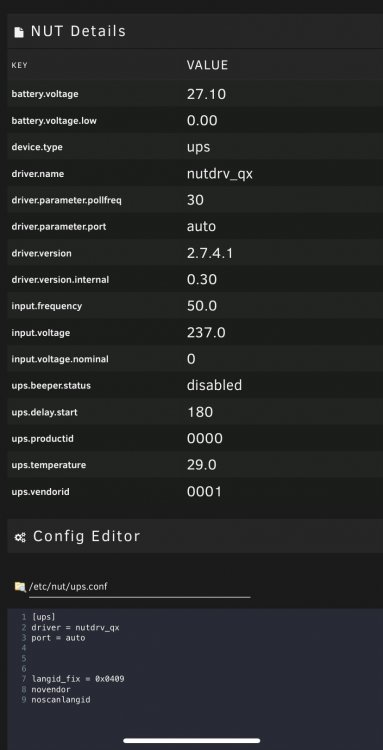The image size is (383, 750).
Task: Click the folder icon beside /etc/nut/ups.conf
Action: point(20,586)
